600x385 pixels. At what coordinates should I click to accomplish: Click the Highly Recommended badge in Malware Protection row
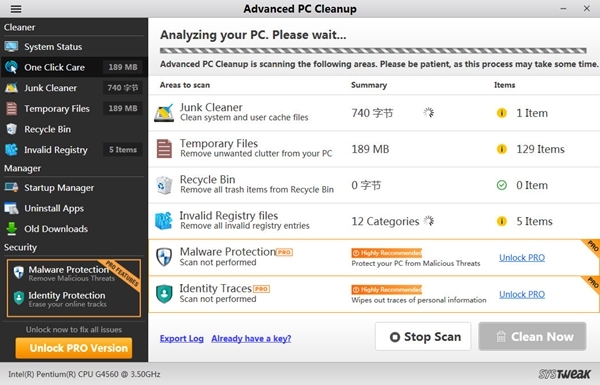click(x=386, y=253)
